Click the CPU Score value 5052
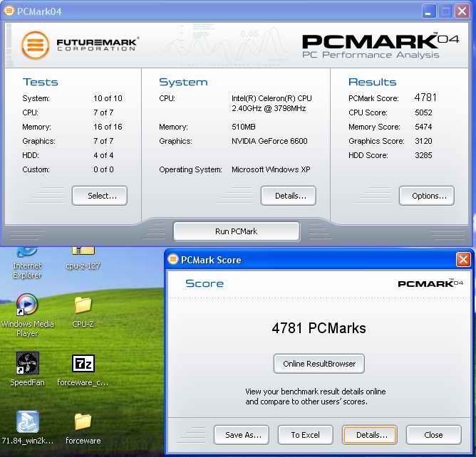 423,112
